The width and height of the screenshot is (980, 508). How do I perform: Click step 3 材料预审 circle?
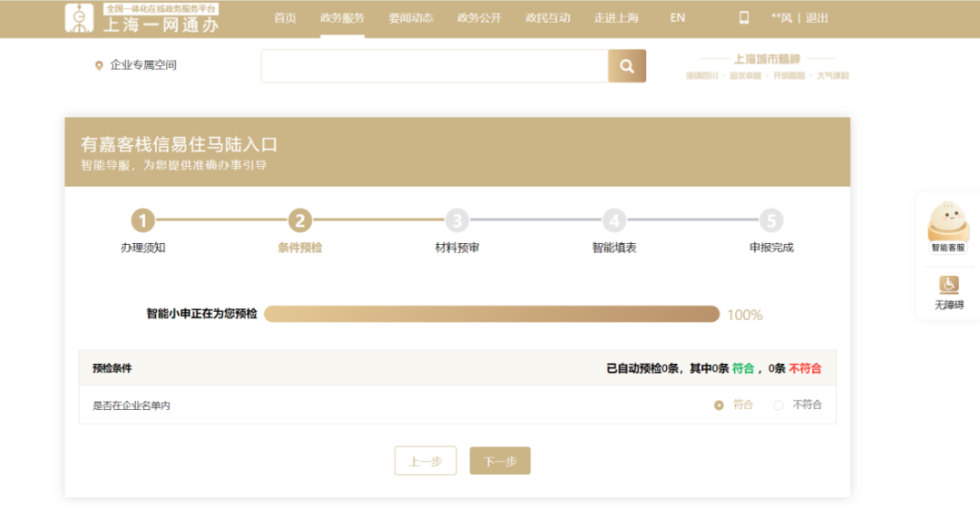(456, 220)
